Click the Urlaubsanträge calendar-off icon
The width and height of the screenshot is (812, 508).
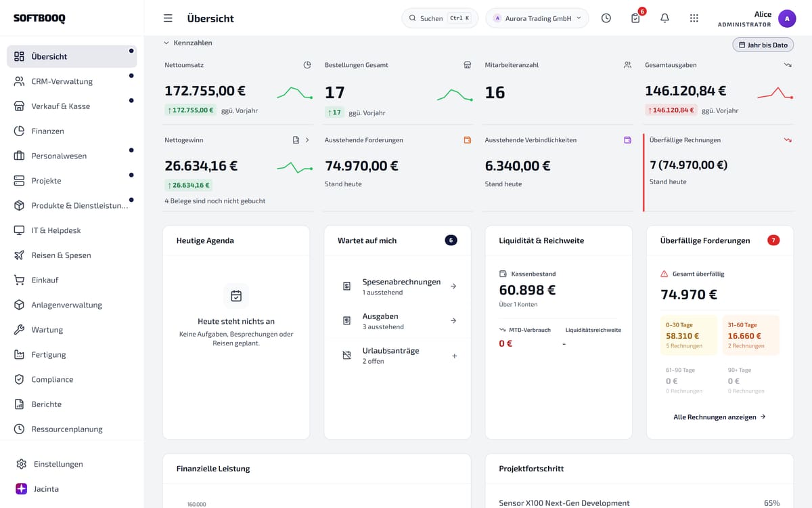346,356
